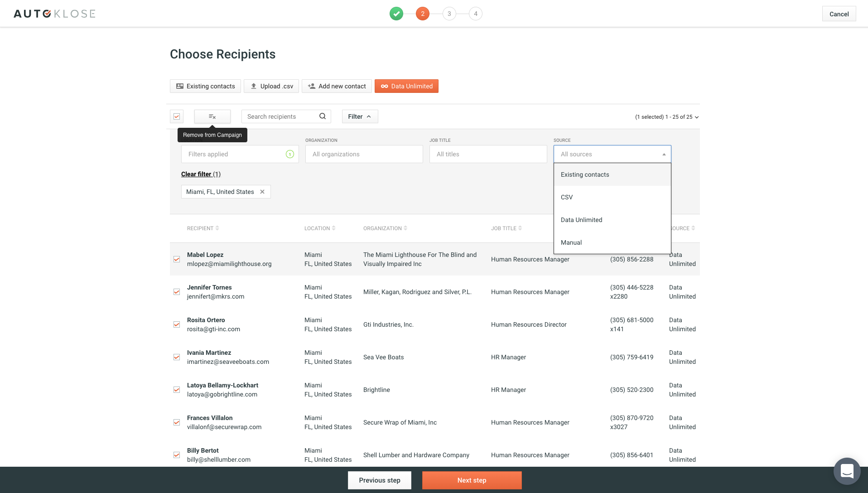Expand the pagination range dropdown
Image resolution: width=868 pixels, height=493 pixels.
coord(667,117)
